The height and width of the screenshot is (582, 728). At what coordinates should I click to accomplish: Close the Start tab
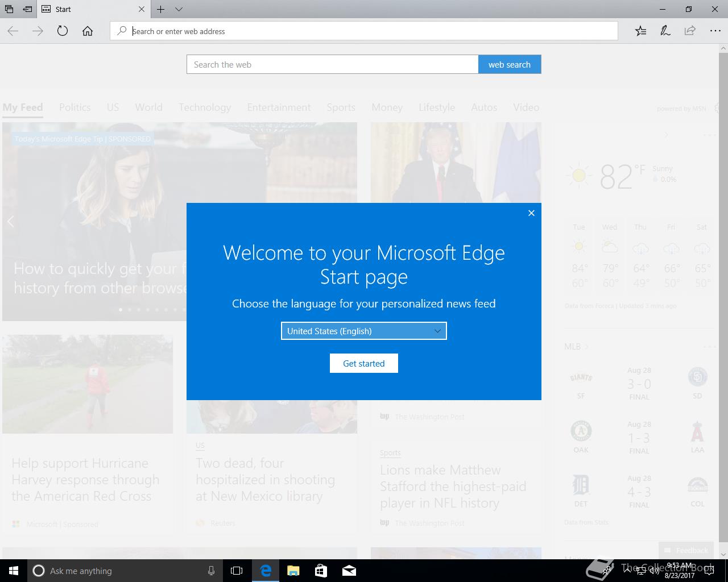(142, 9)
